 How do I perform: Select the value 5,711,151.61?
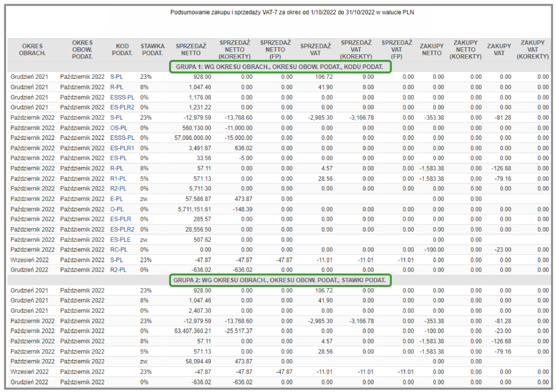click(x=194, y=209)
